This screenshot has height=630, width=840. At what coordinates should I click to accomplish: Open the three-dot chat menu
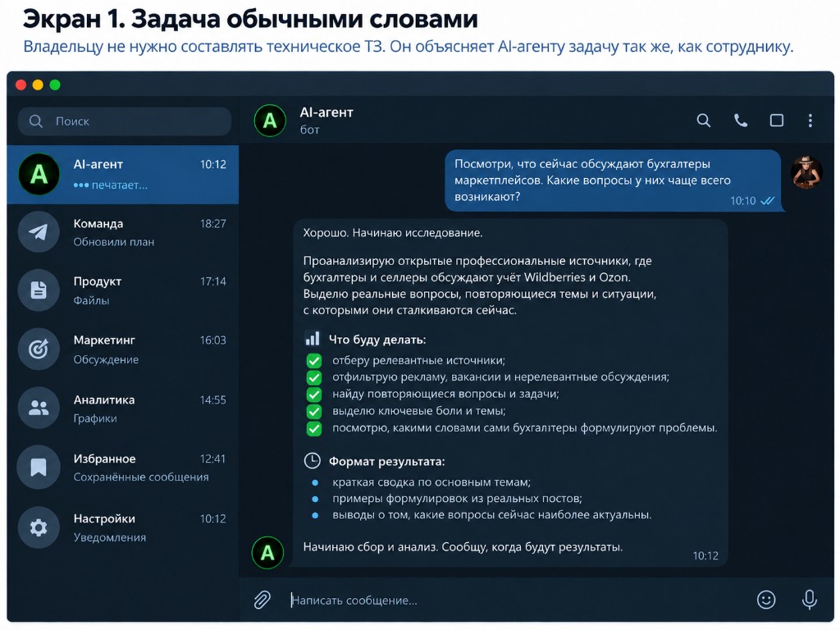pos(810,121)
